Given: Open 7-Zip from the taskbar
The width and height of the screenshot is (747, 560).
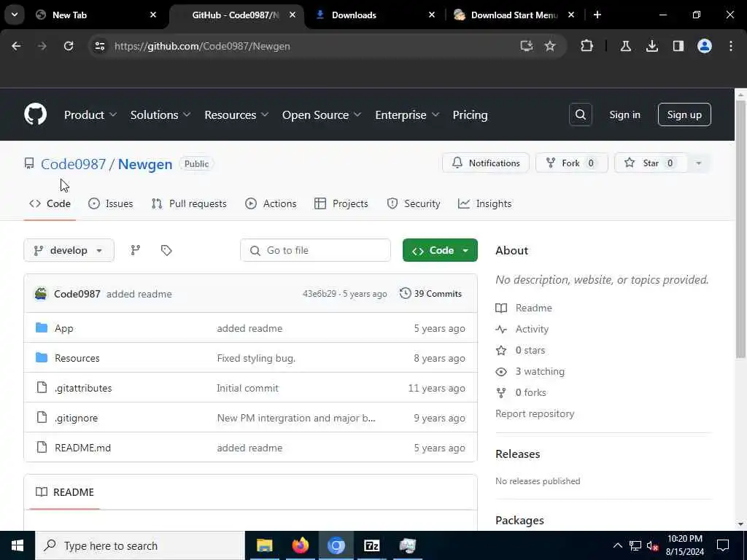Looking at the screenshot, I should click(371, 545).
